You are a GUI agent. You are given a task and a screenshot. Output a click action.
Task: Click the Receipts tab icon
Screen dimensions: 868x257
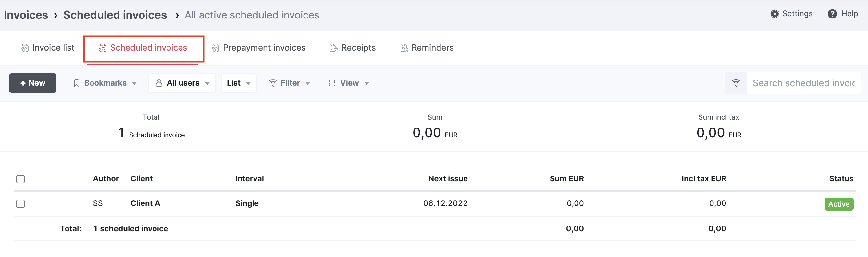334,48
